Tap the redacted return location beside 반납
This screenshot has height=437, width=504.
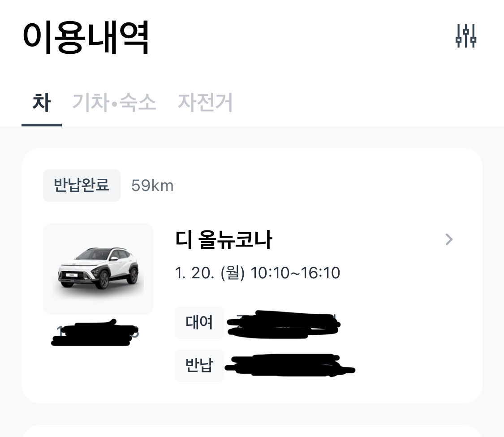coord(289,365)
